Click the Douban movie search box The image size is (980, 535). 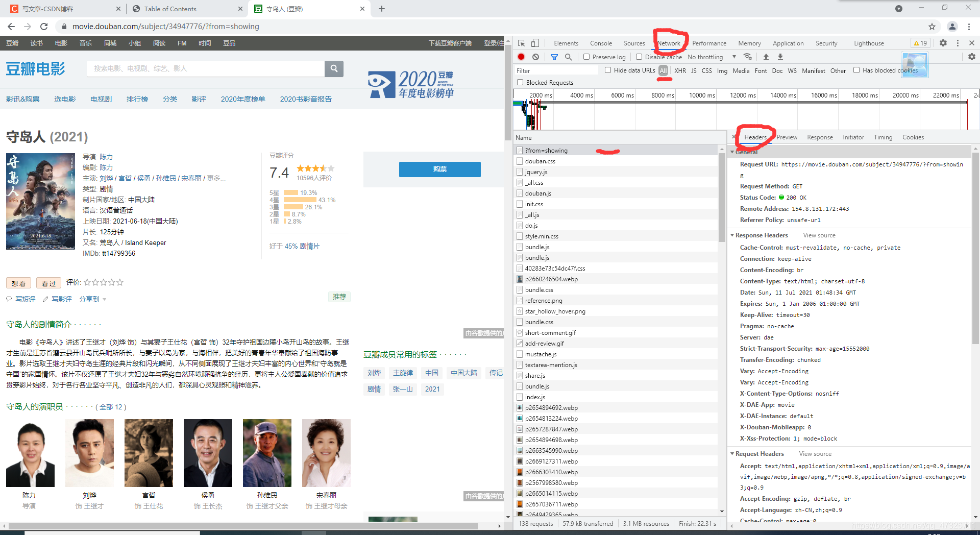tap(206, 68)
